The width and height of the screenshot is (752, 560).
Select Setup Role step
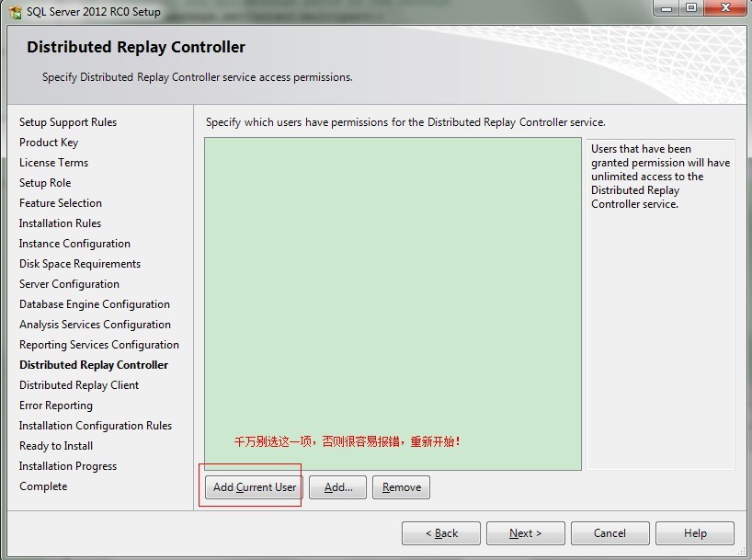45,183
